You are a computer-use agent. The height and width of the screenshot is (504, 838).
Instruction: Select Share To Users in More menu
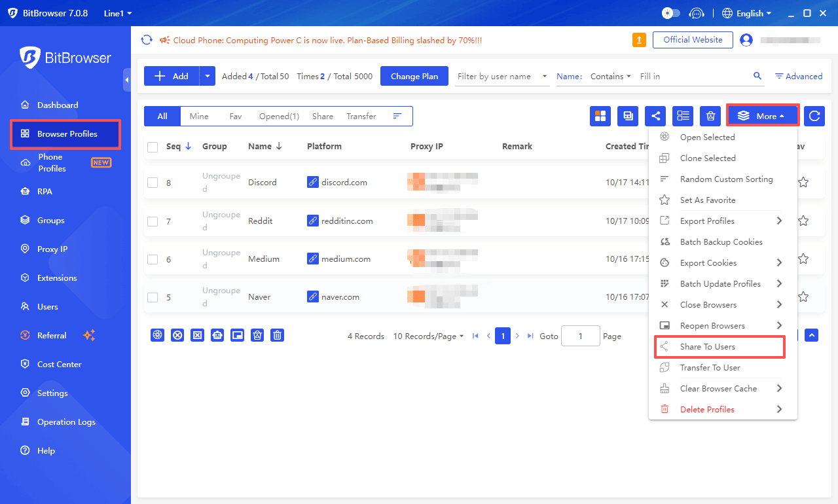click(707, 346)
